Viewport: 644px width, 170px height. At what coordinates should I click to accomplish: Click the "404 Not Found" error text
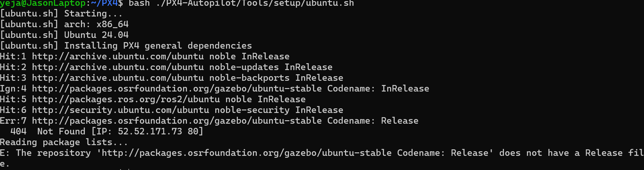[48, 132]
